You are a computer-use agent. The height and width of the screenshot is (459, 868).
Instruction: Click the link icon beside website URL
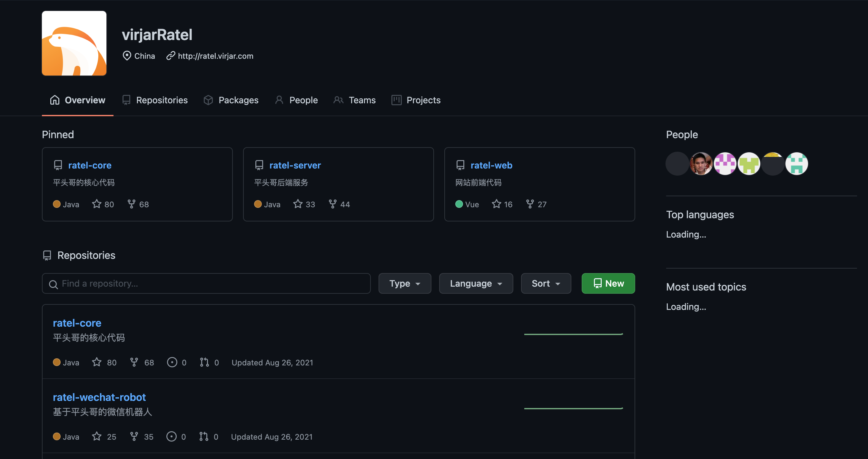pyautogui.click(x=171, y=56)
